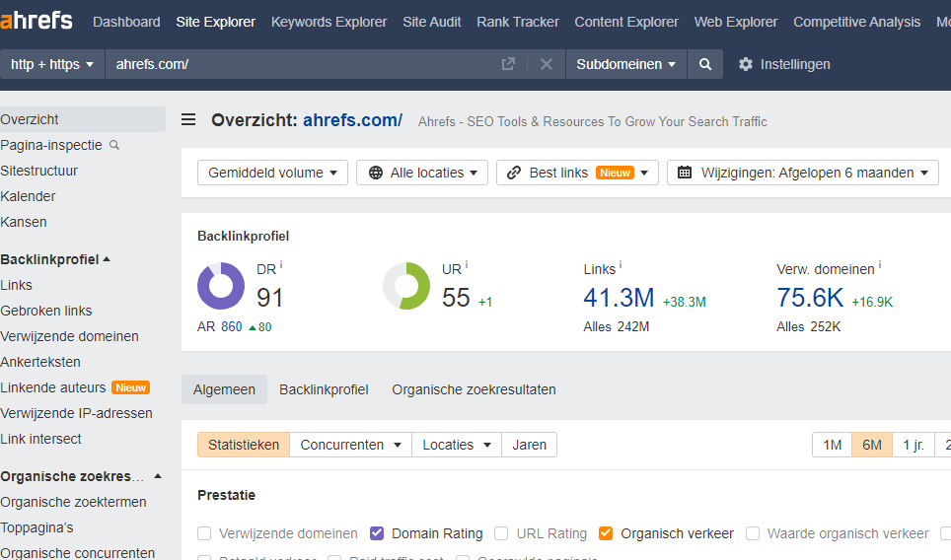This screenshot has height=560, width=951.
Task: Switch to the Backlinkprofiel tab
Action: point(324,389)
